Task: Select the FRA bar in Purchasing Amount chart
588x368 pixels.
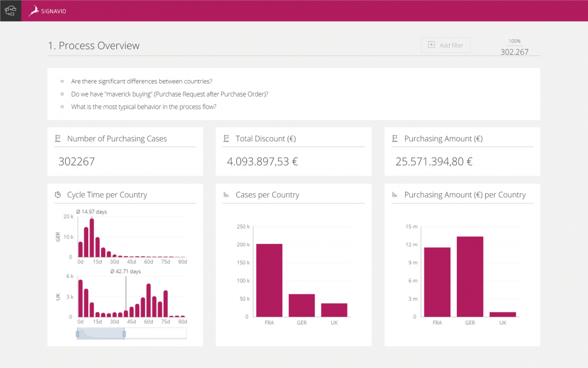Action: pyautogui.click(x=437, y=282)
